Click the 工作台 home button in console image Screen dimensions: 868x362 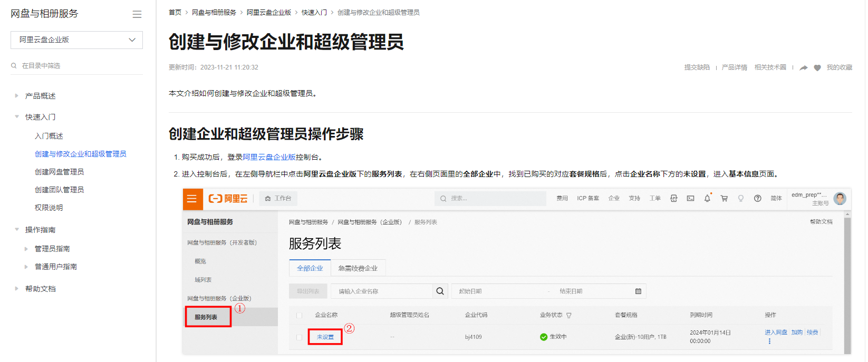278,199
